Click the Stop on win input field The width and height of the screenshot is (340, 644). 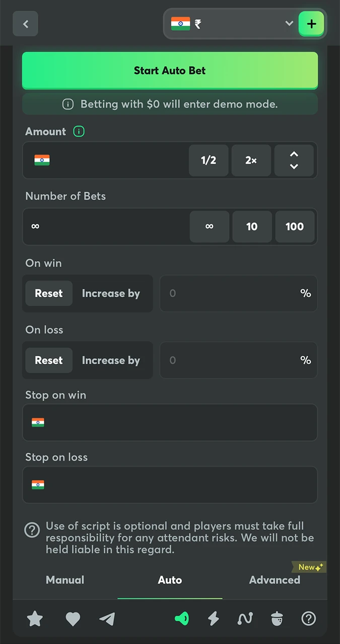pos(170,423)
